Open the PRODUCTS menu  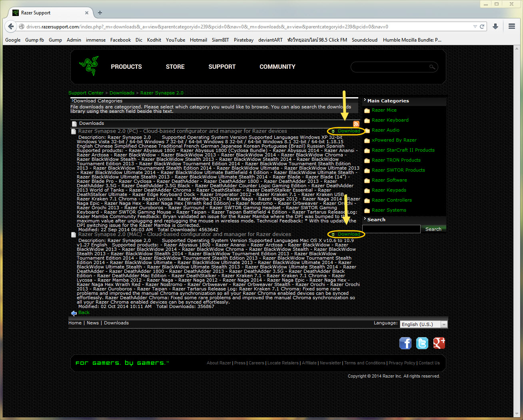126,67
